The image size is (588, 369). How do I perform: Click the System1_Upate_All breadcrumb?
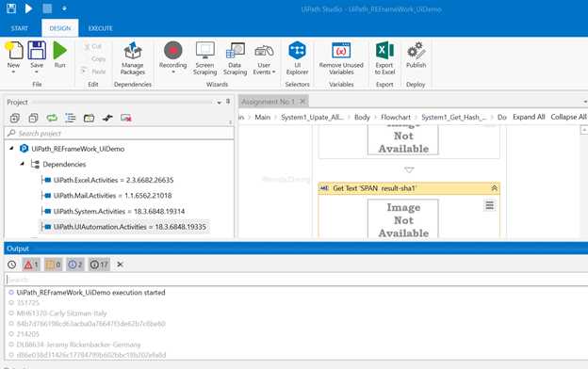[312, 118]
